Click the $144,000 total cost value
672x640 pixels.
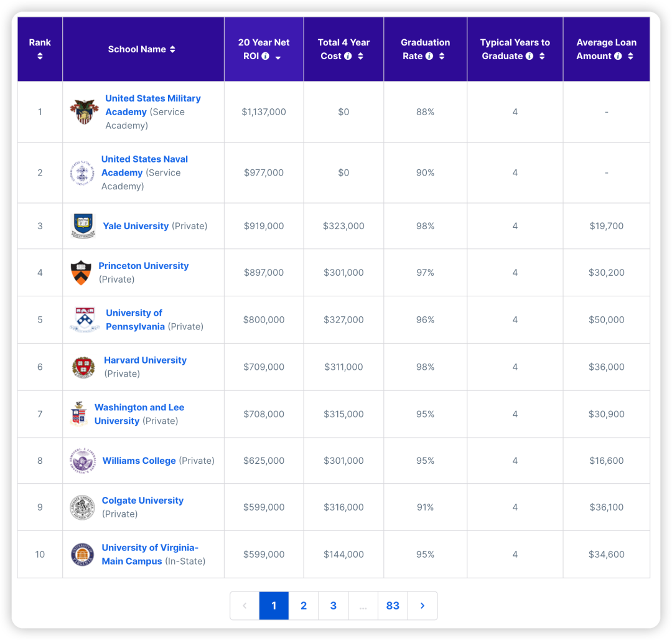click(343, 554)
